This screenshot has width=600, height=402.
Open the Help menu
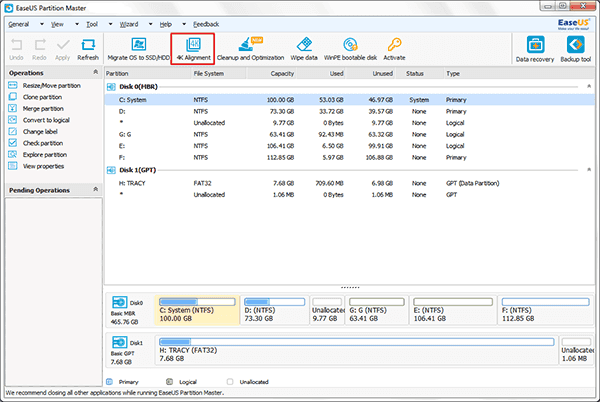click(x=166, y=24)
